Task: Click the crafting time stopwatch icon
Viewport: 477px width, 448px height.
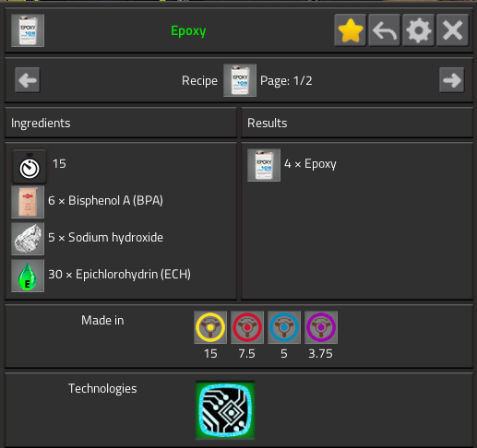Action: pos(30,167)
